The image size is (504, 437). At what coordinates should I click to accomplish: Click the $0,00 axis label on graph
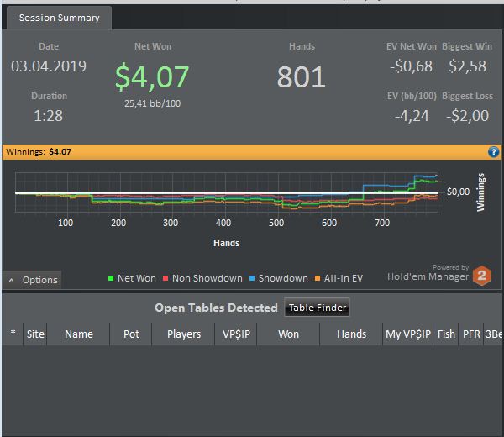pos(458,192)
